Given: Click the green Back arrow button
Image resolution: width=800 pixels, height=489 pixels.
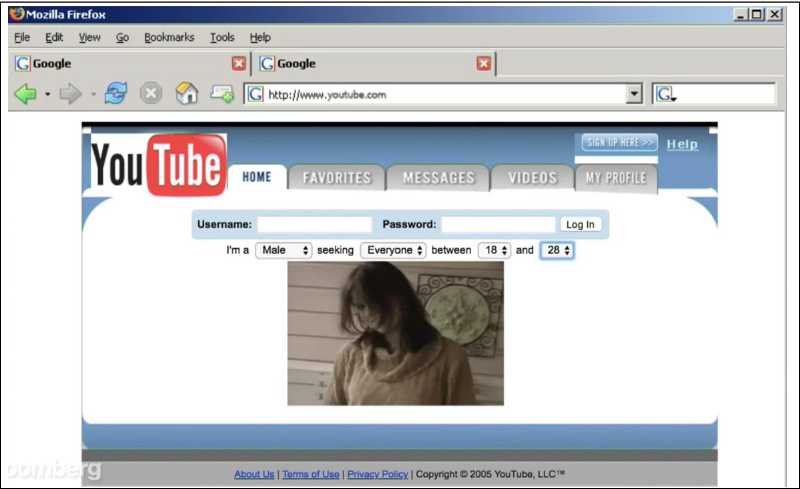Looking at the screenshot, I should pos(25,94).
